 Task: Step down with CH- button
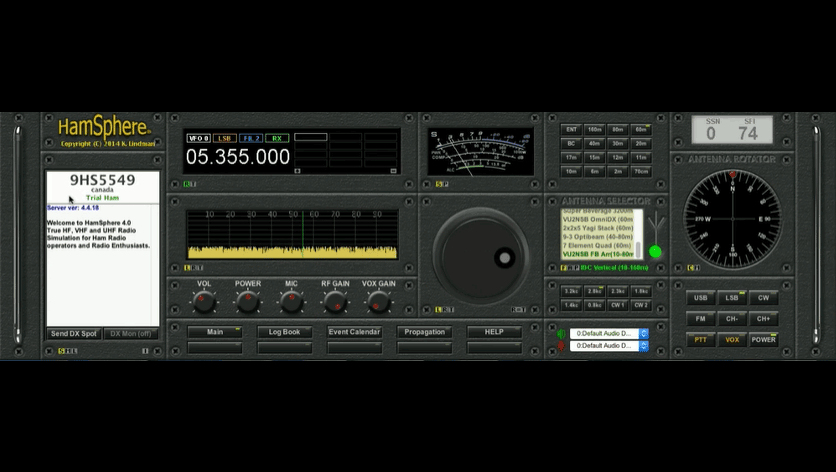point(732,318)
